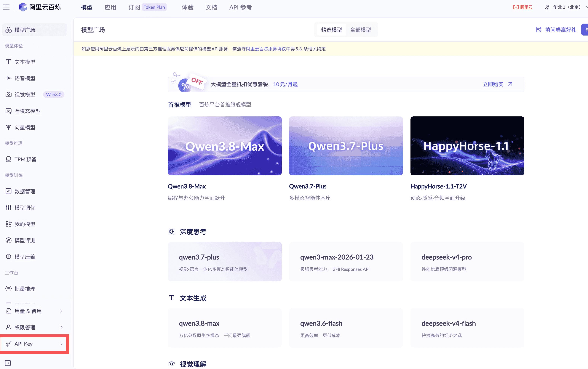Click the 编程与办公能力全面跃升 description
Screen dimensions: 588x369
pyautogui.click(x=196, y=198)
